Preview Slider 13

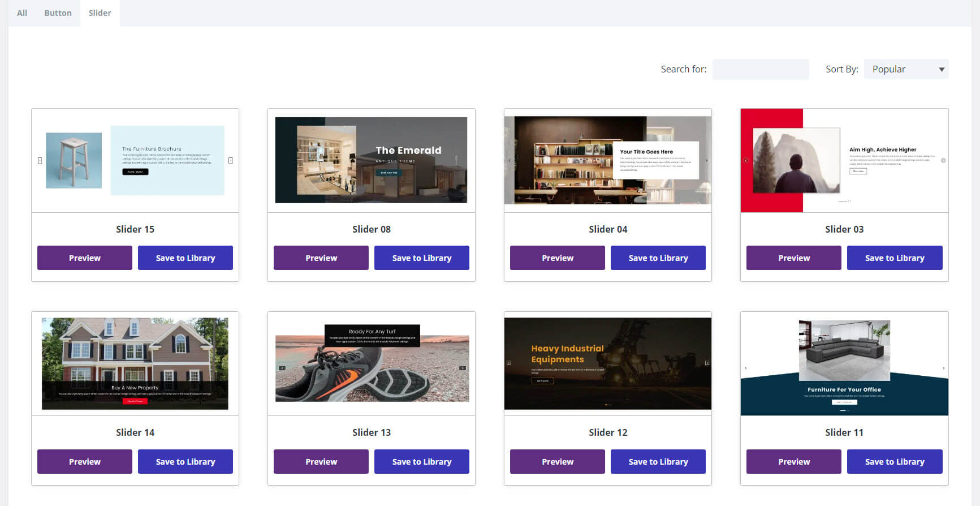tap(321, 461)
